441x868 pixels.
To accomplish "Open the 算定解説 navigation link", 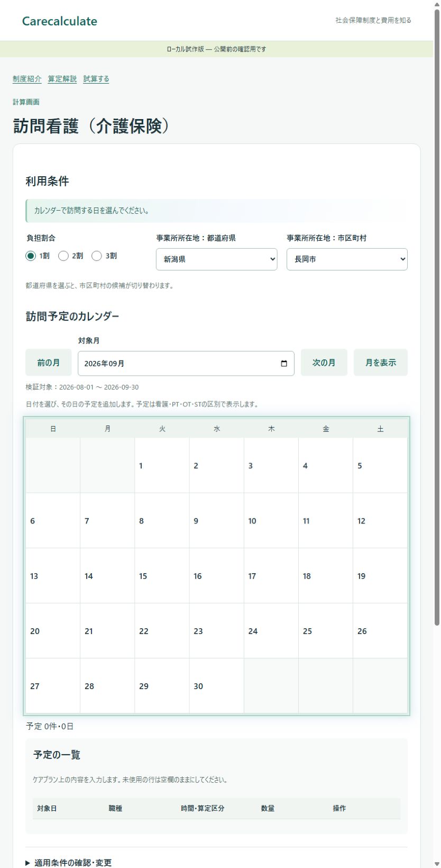I will tap(62, 79).
